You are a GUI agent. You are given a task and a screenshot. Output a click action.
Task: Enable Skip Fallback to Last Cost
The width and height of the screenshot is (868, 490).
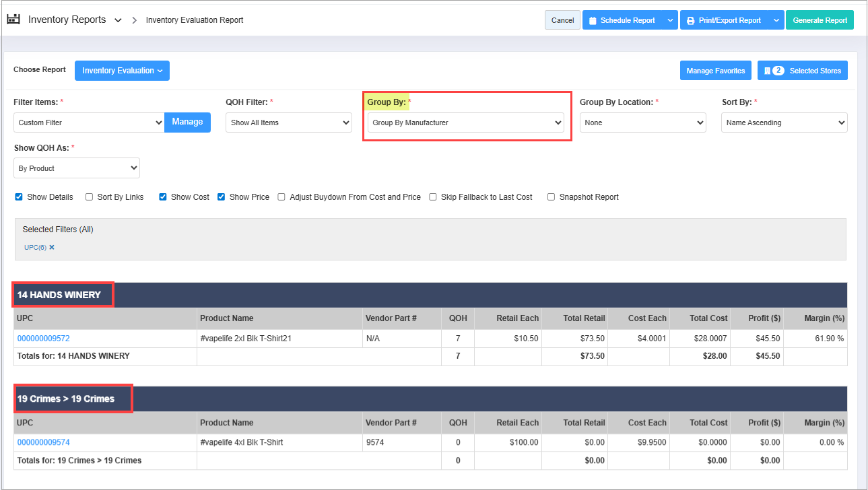pyautogui.click(x=433, y=197)
